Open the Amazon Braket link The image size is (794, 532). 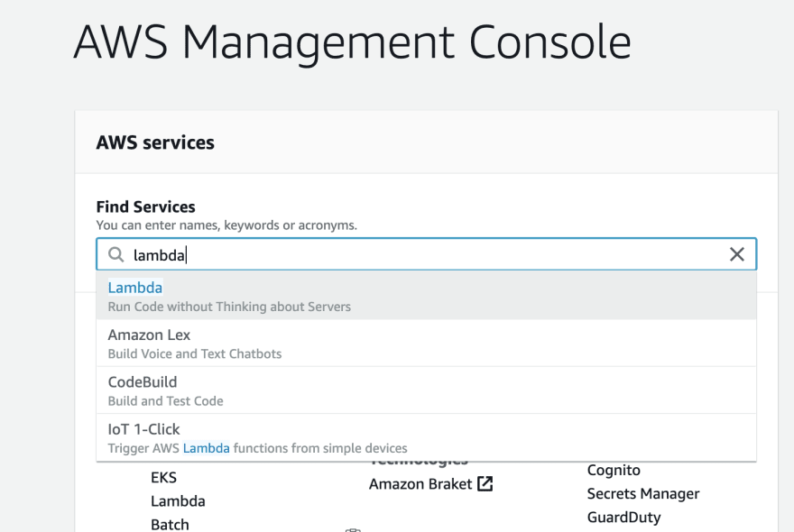click(x=420, y=484)
